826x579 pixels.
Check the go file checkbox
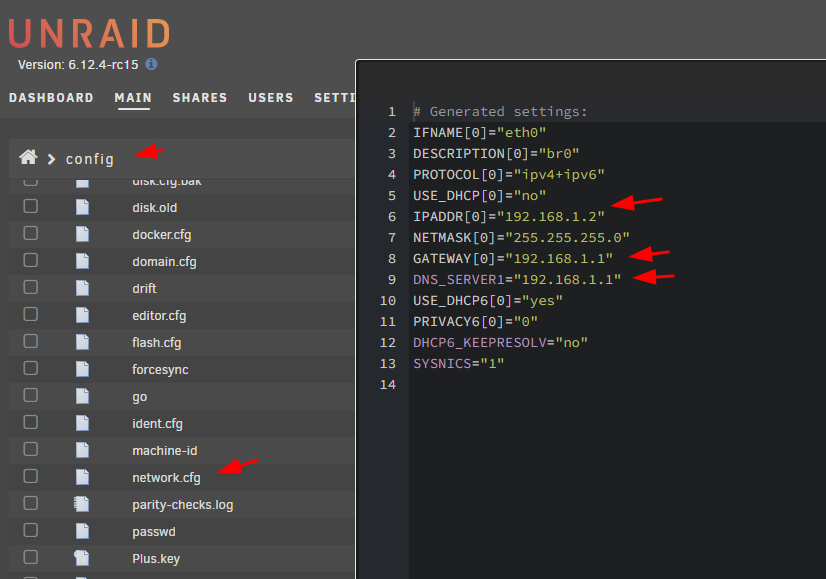pos(31,395)
